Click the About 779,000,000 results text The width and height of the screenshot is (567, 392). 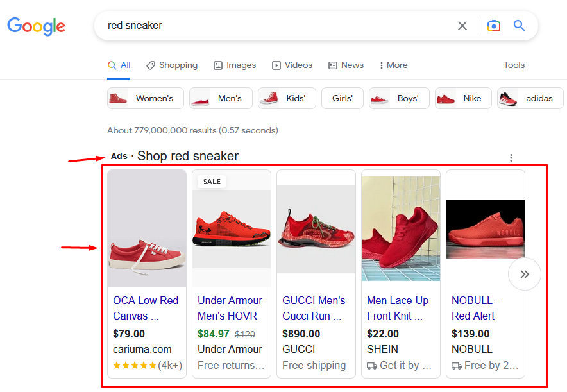click(192, 130)
